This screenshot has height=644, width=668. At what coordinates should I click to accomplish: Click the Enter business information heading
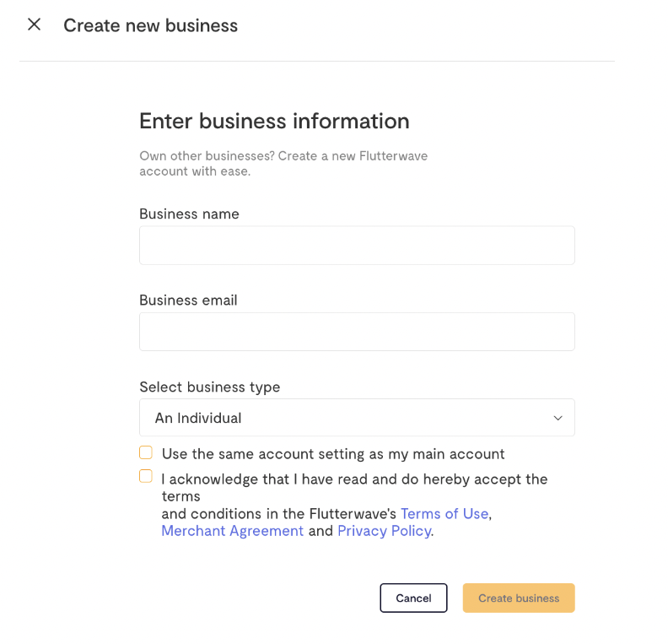[274, 121]
